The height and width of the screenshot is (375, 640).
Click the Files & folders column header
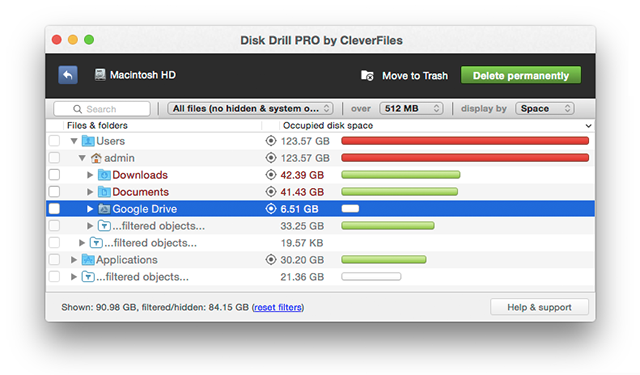(97, 126)
